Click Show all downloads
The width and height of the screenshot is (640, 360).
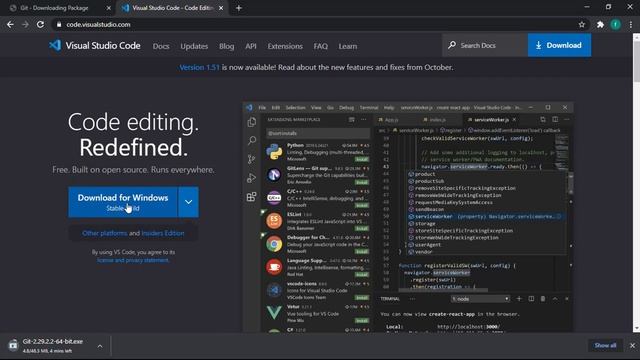click(605, 345)
